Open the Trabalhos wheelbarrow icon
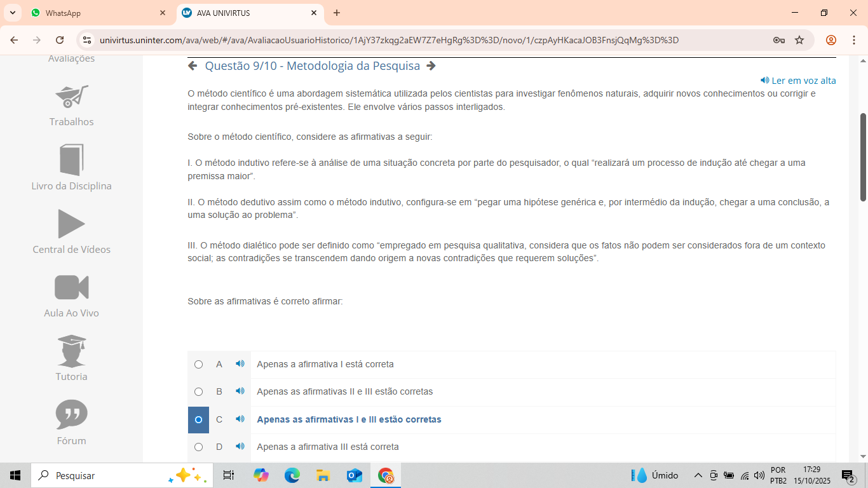The image size is (868, 488). click(x=72, y=97)
